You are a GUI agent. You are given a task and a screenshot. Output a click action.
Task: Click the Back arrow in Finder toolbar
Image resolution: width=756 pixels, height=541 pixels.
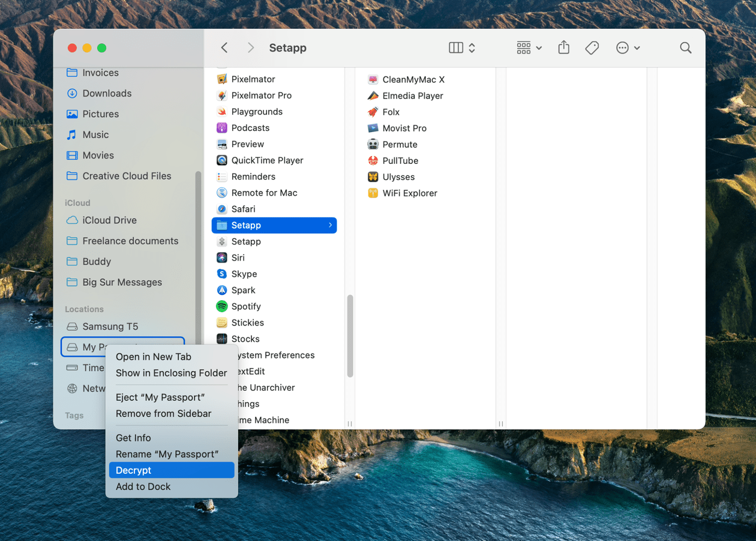point(224,48)
